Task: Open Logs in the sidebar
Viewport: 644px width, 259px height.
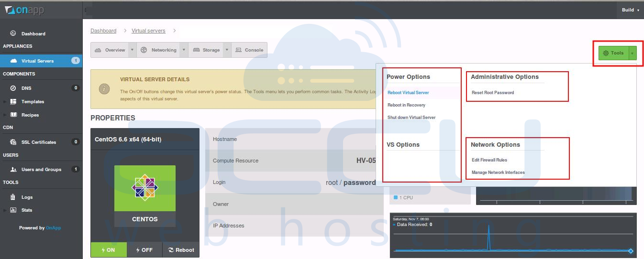Action: tap(27, 197)
